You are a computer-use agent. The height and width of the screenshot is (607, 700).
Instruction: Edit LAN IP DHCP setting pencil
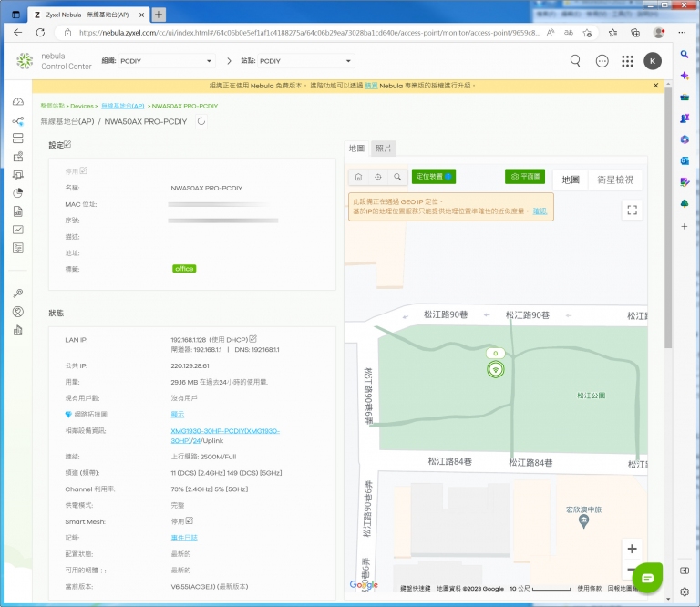(253, 339)
